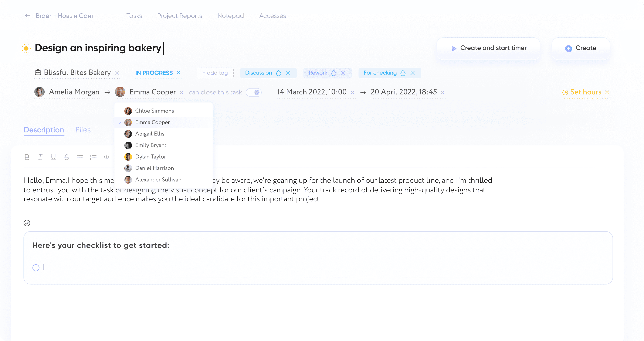Apply strikethrough formatting
Image resolution: width=644 pixels, height=341 pixels.
67,157
